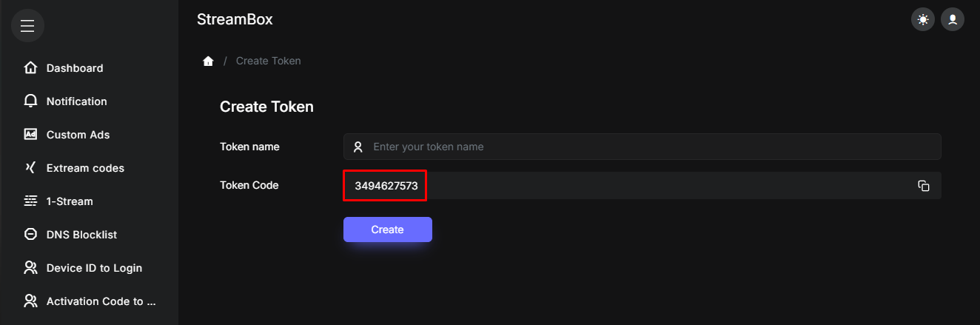Click the Token Code field value
Image resolution: width=980 pixels, height=325 pixels.
tap(386, 186)
